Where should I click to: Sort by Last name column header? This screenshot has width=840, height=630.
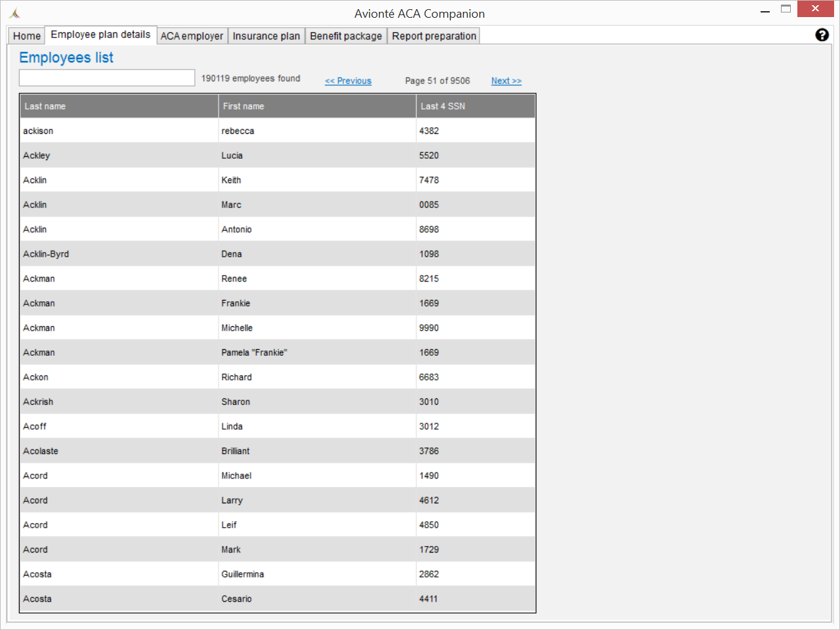click(119, 106)
